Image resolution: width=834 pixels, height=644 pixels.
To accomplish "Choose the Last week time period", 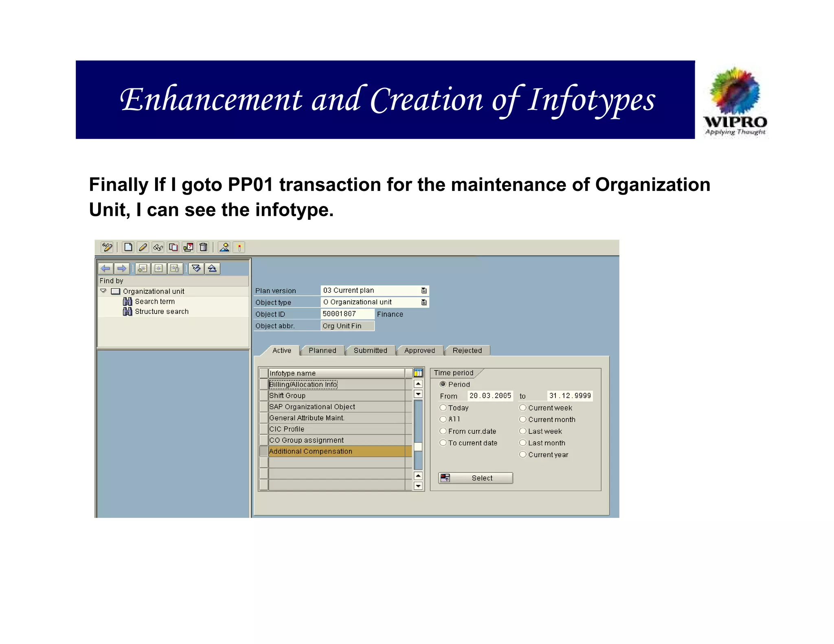I will (523, 431).
